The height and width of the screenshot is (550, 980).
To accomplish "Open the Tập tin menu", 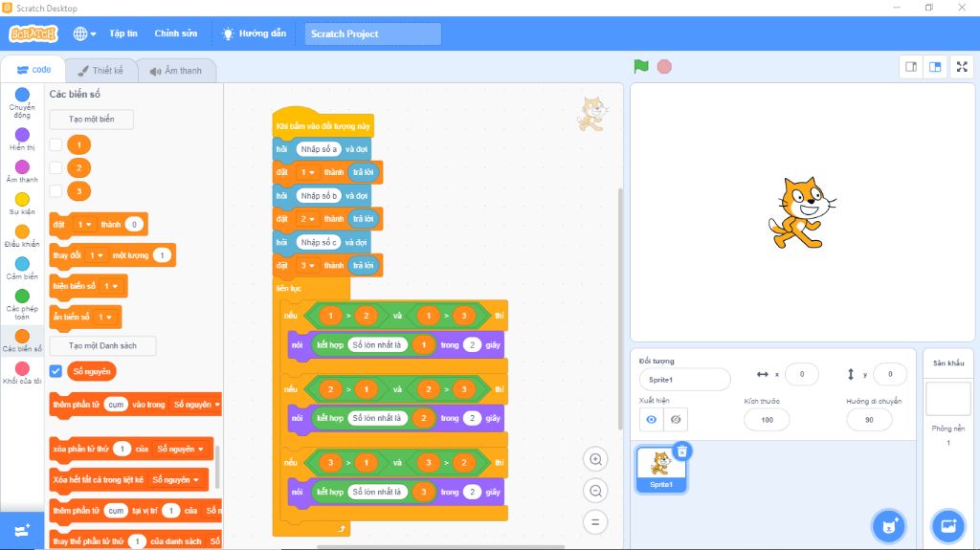I will click(123, 33).
